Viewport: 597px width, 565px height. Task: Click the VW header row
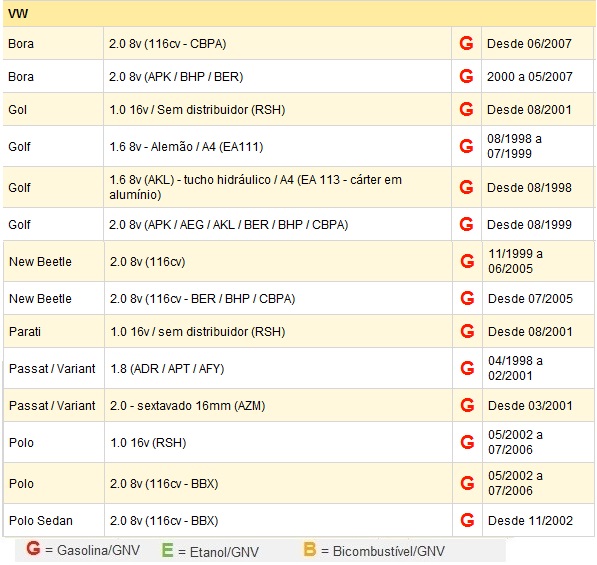pos(298,14)
